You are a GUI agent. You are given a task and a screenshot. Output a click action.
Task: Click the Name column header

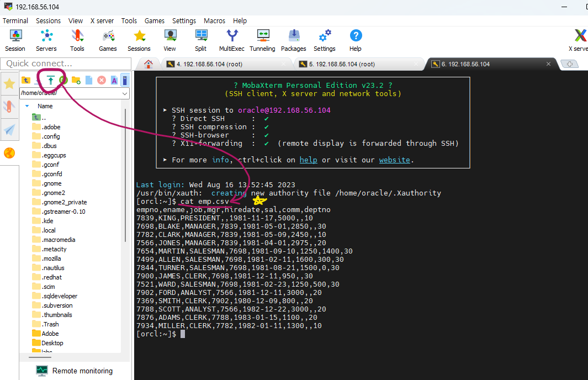coord(45,106)
